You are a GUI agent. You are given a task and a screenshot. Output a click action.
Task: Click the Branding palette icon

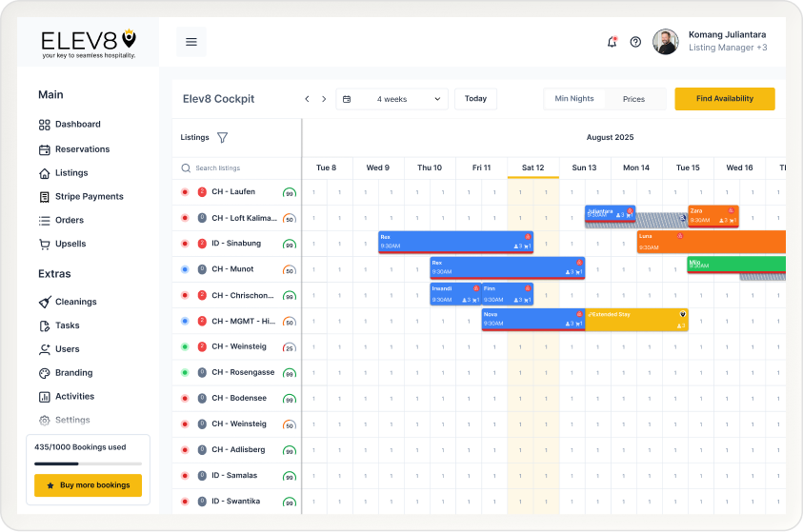tap(45, 373)
